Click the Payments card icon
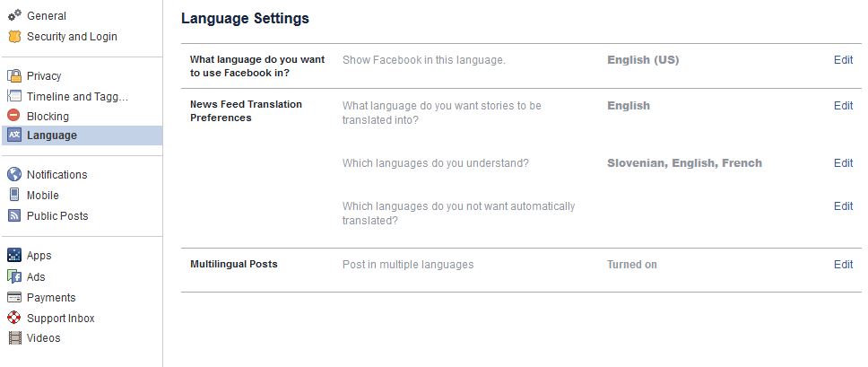 coord(13,297)
